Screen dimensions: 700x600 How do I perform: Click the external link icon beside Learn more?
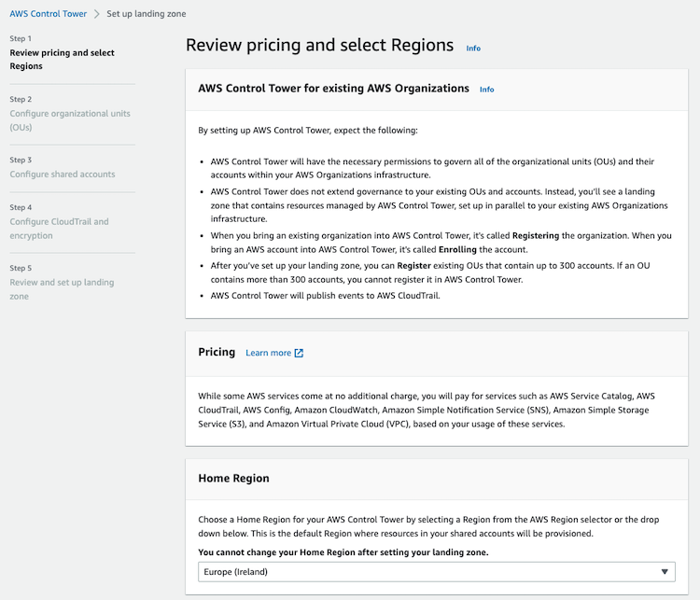(299, 353)
